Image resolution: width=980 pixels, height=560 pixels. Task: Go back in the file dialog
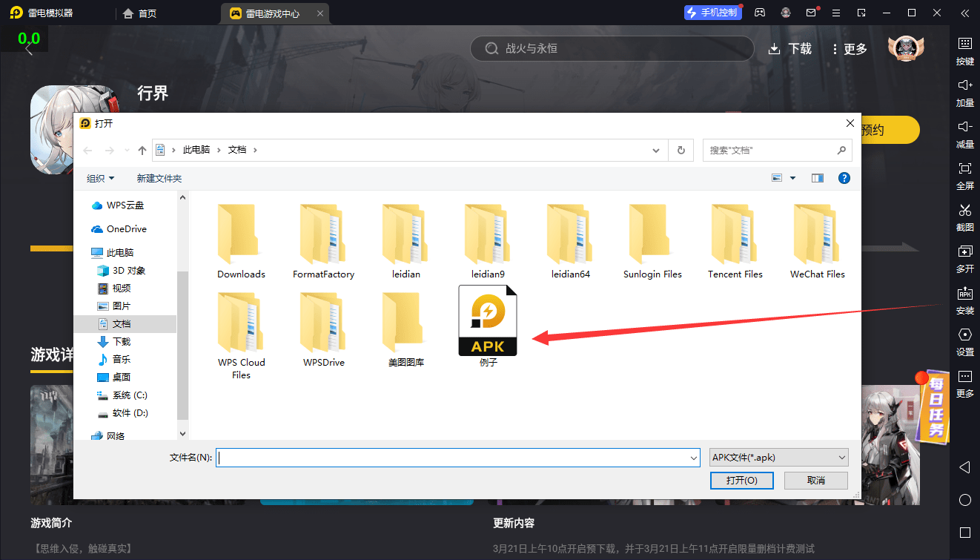[x=87, y=150]
